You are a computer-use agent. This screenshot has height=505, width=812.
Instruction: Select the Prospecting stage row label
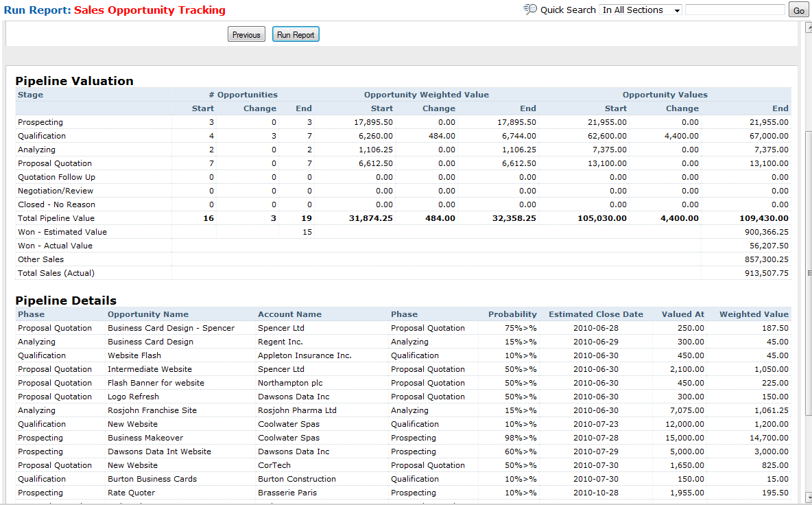(40, 122)
